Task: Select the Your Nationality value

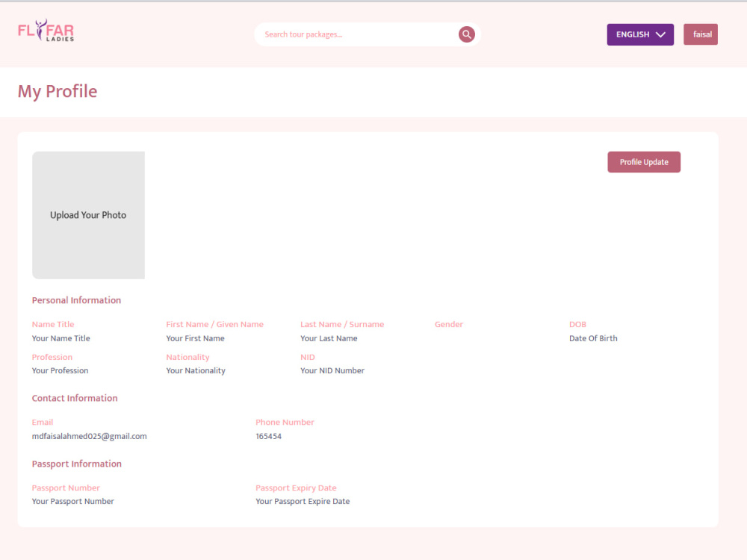Action: [x=196, y=370]
